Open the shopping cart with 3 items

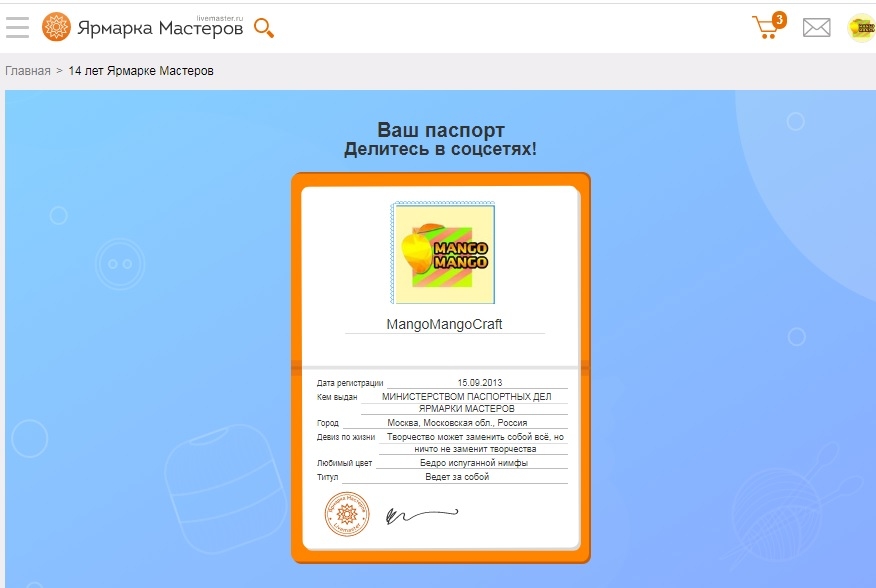point(769,26)
